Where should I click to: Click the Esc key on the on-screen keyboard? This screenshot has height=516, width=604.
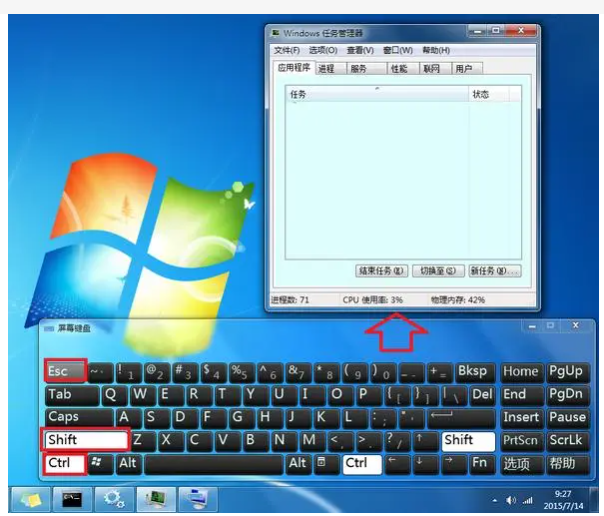coord(65,372)
